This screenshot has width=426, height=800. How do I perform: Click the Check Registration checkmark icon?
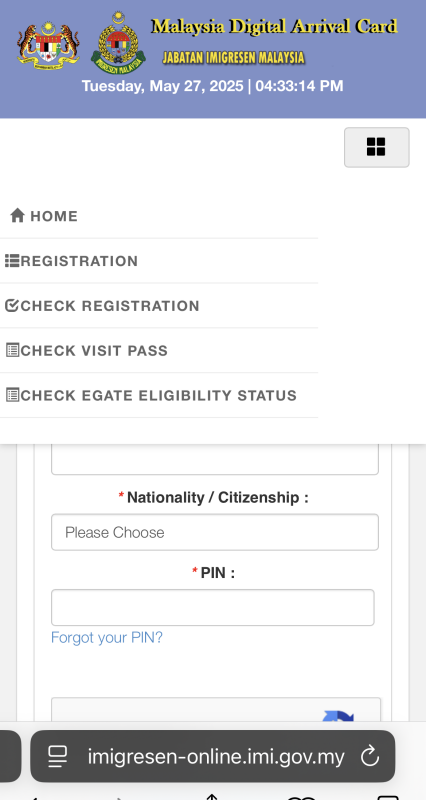point(12,306)
